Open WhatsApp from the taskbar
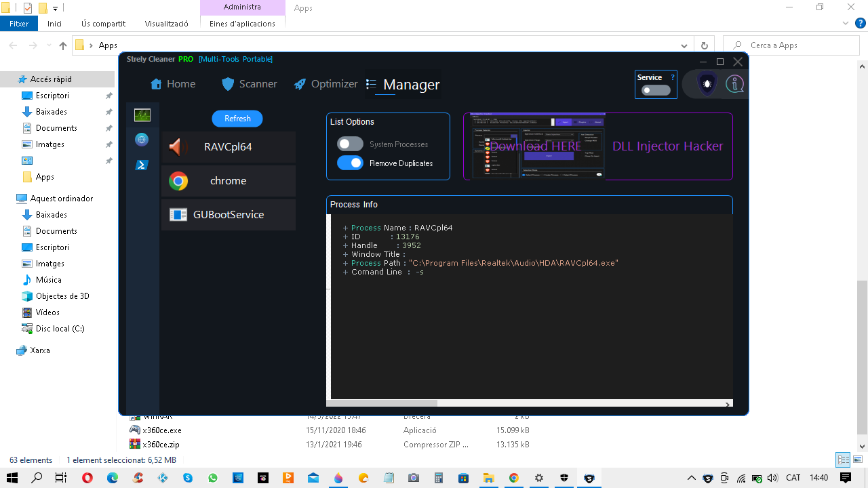Viewport: 868px width, 488px height. click(x=213, y=478)
